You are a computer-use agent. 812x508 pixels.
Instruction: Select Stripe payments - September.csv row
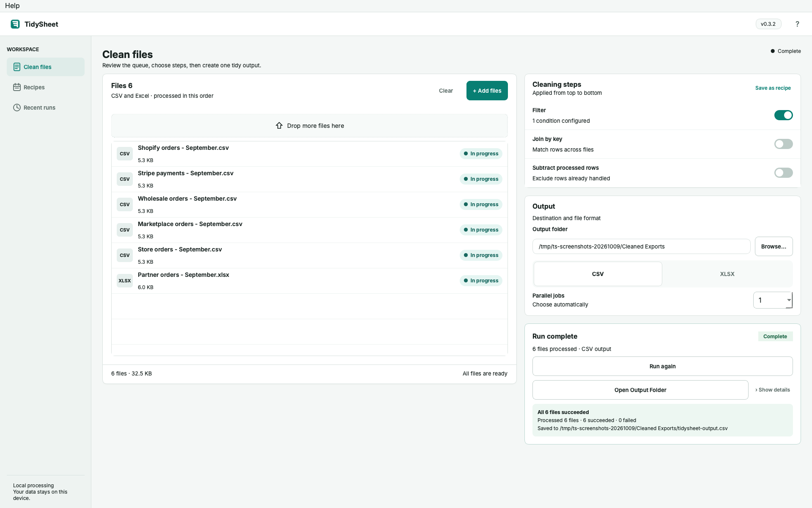(309, 179)
